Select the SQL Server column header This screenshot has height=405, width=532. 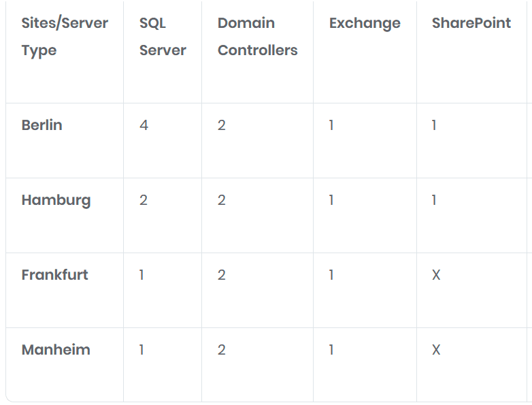[x=163, y=37]
